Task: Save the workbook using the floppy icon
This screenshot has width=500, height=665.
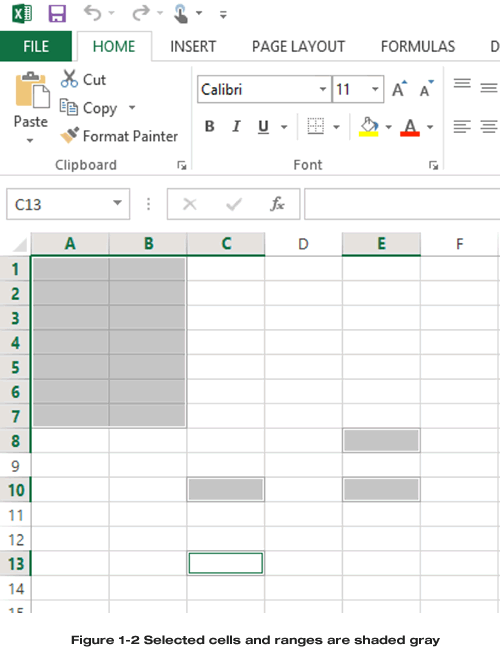Action: (x=57, y=14)
